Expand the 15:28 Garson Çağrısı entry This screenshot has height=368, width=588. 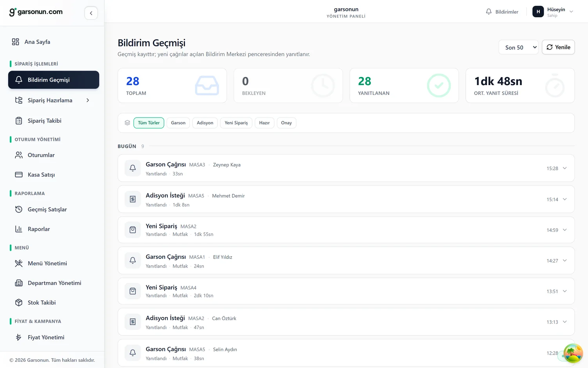point(564,168)
